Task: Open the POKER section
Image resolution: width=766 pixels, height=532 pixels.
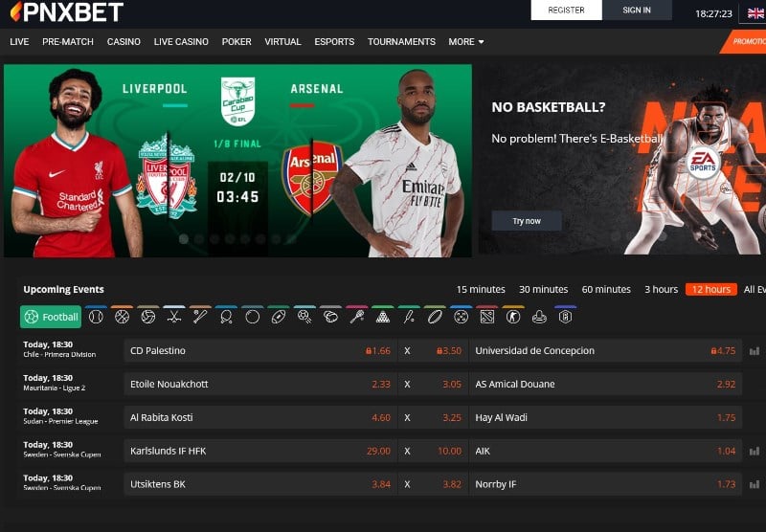Action: pyautogui.click(x=237, y=42)
